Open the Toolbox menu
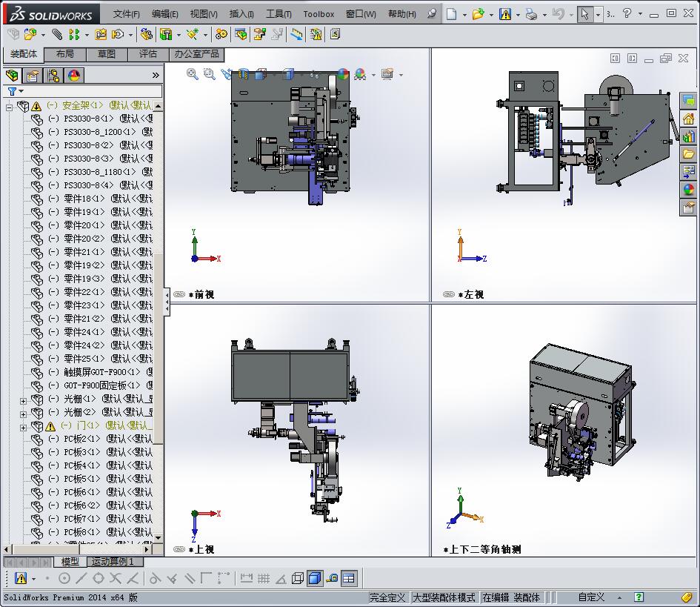This screenshot has height=607, width=700. 319,14
